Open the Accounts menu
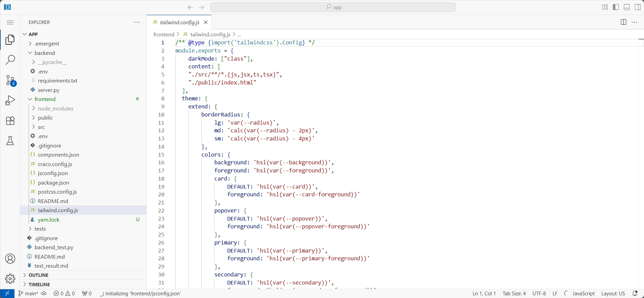The image size is (644, 298). (x=10, y=259)
